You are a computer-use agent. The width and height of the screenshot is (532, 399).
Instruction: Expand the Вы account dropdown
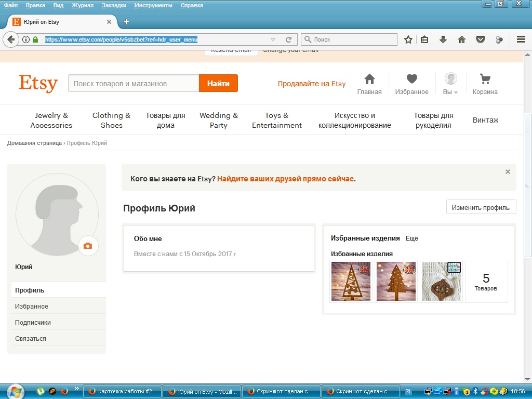450,84
